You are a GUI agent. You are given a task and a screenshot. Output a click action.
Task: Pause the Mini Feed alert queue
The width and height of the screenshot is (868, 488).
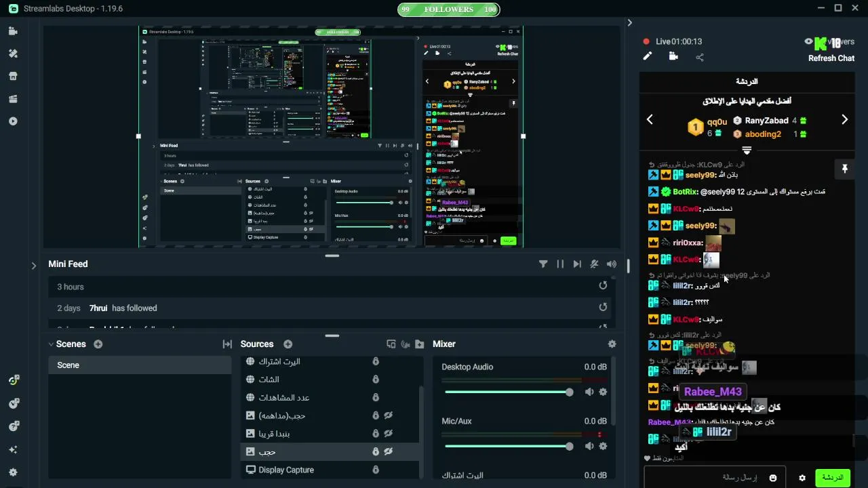tap(560, 264)
